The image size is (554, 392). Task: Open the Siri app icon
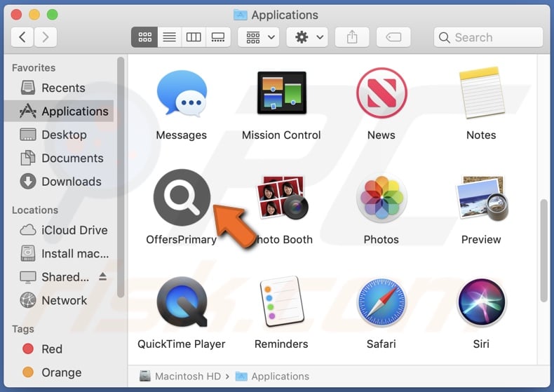pyautogui.click(x=481, y=302)
